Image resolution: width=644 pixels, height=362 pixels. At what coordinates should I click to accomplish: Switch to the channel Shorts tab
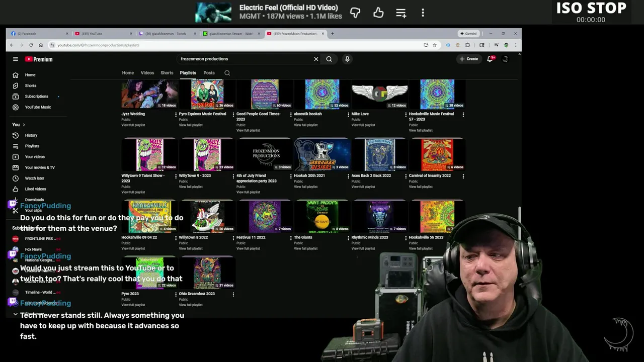[167, 73]
